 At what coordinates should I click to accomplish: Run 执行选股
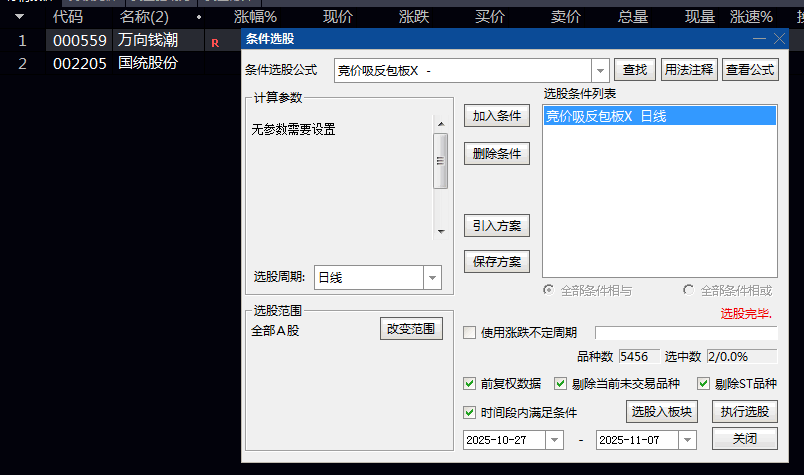[x=745, y=411]
